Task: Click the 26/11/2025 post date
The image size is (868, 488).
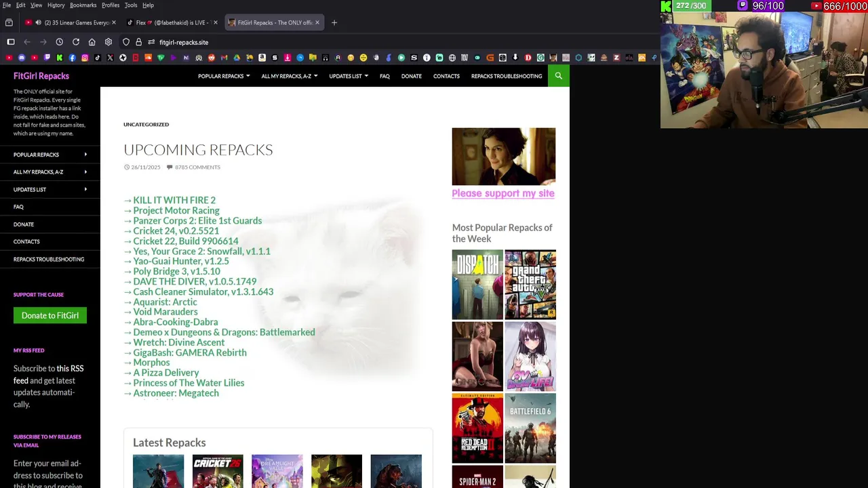Action: [146, 167]
